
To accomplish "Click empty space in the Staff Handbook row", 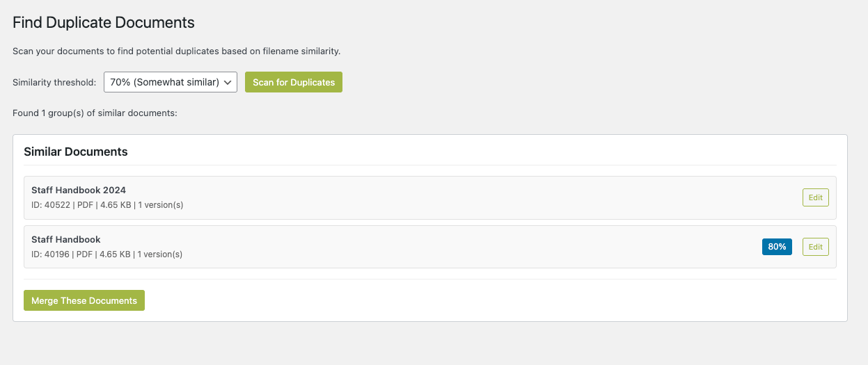I will click(x=452, y=247).
